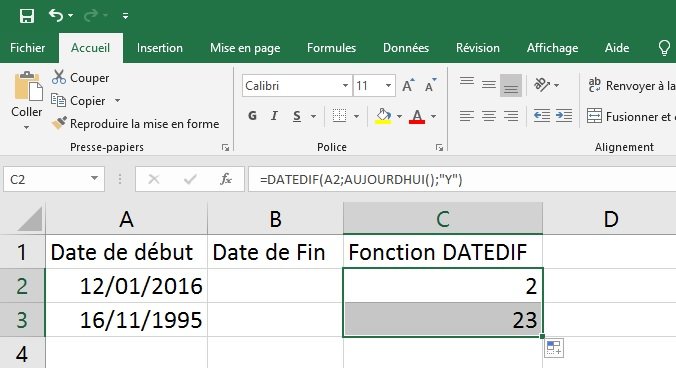Open font color dropdown arrow
676x368 pixels.
pos(434,116)
